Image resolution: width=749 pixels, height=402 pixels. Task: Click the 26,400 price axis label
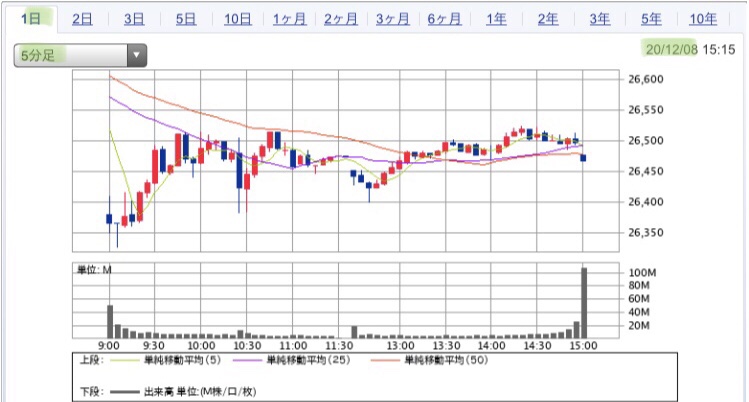click(646, 201)
